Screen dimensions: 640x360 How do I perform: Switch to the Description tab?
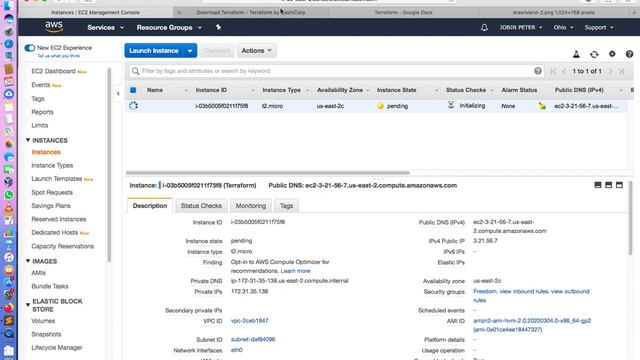point(150,205)
